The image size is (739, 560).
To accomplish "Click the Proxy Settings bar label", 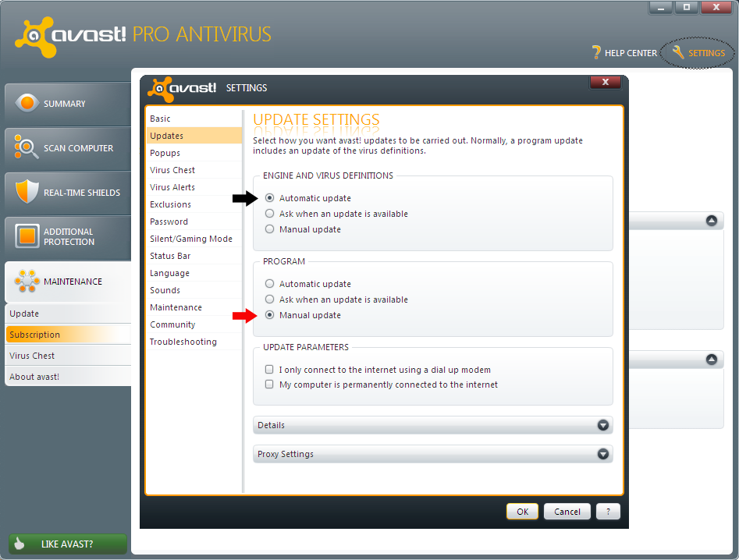I will [x=285, y=454].
